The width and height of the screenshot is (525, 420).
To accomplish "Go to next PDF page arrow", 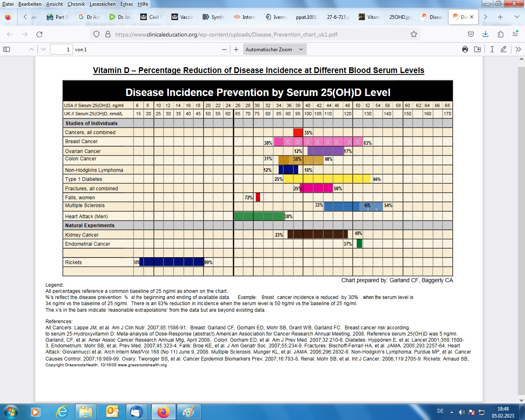I will (x=43, y=49).
